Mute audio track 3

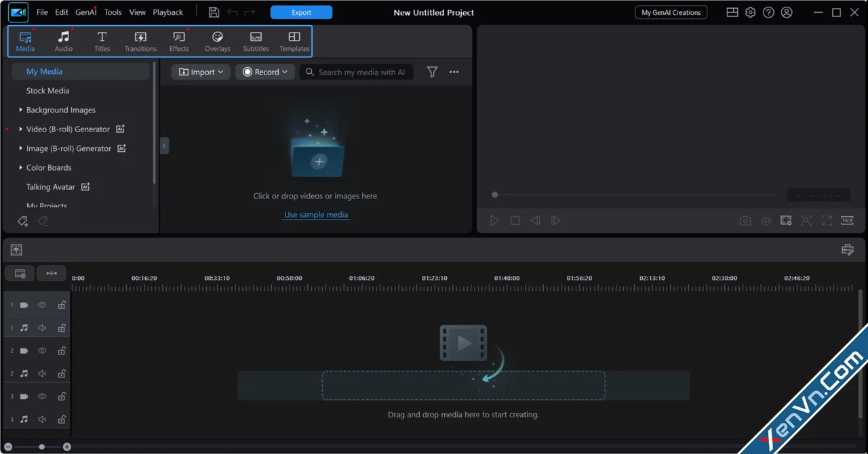[x=42, y=419]
